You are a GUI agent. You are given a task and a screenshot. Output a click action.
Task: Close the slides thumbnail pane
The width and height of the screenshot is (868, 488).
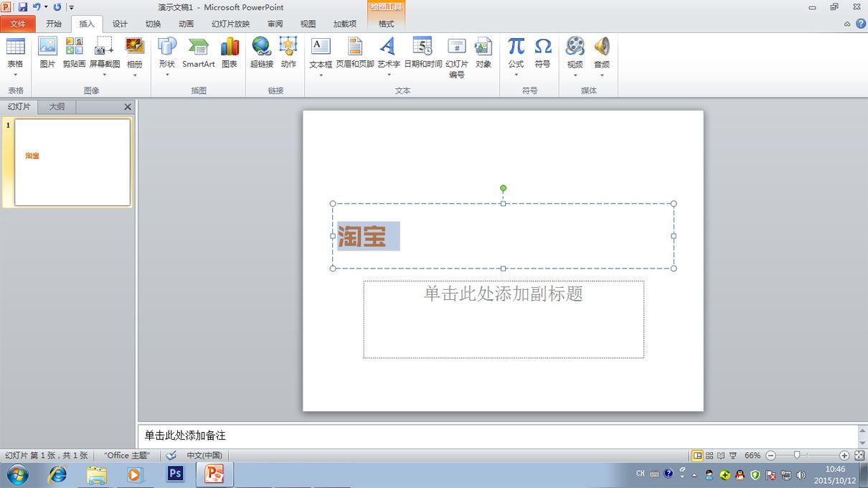(x=128, y=107)
